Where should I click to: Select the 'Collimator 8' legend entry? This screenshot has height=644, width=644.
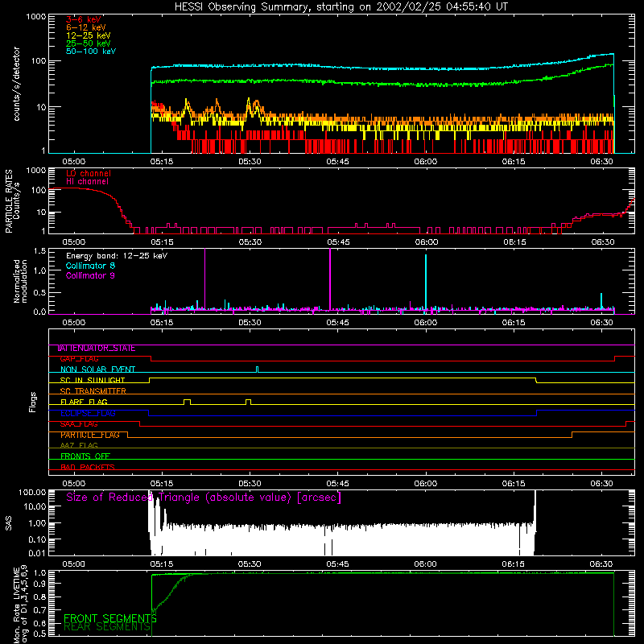click(x=90, y=266)
